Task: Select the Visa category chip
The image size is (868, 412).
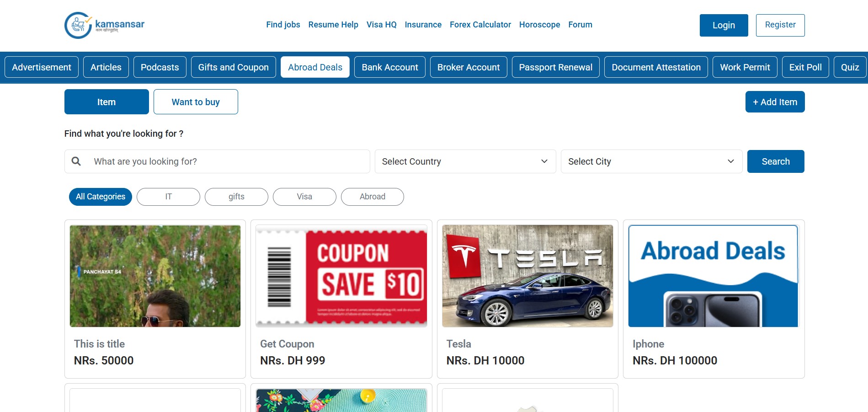Action: 304,197
